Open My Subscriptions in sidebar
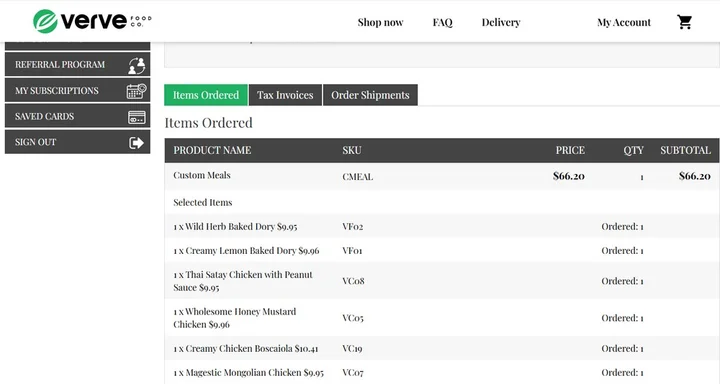The height and width of the screenshot is (384, 720). [x=78, y=90]
